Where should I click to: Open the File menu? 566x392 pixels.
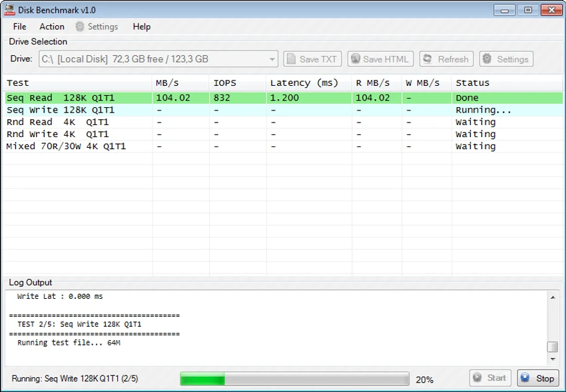19,27
